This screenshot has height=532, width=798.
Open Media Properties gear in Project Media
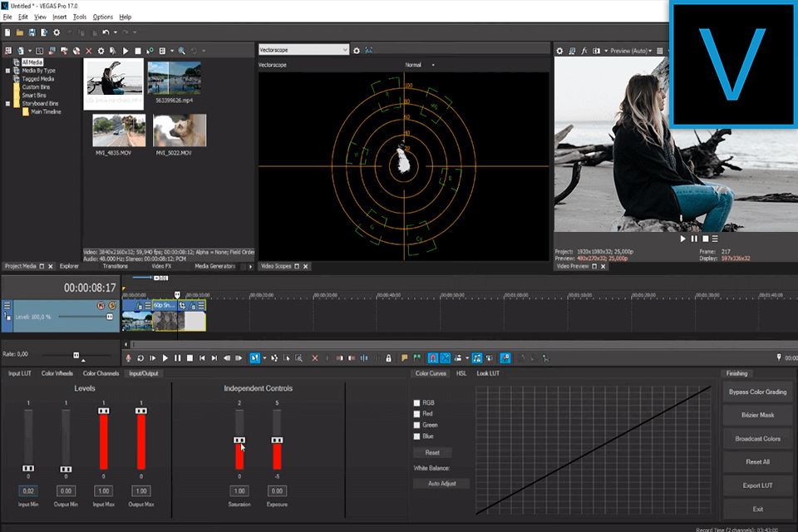[x=101, y=51]
